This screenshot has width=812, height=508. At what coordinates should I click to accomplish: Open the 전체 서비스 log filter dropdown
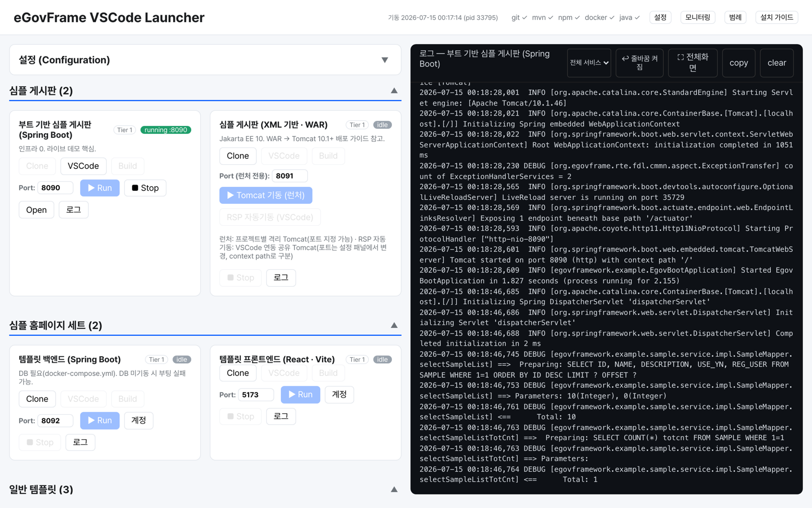pyautogui.click(x=589, y=63)
